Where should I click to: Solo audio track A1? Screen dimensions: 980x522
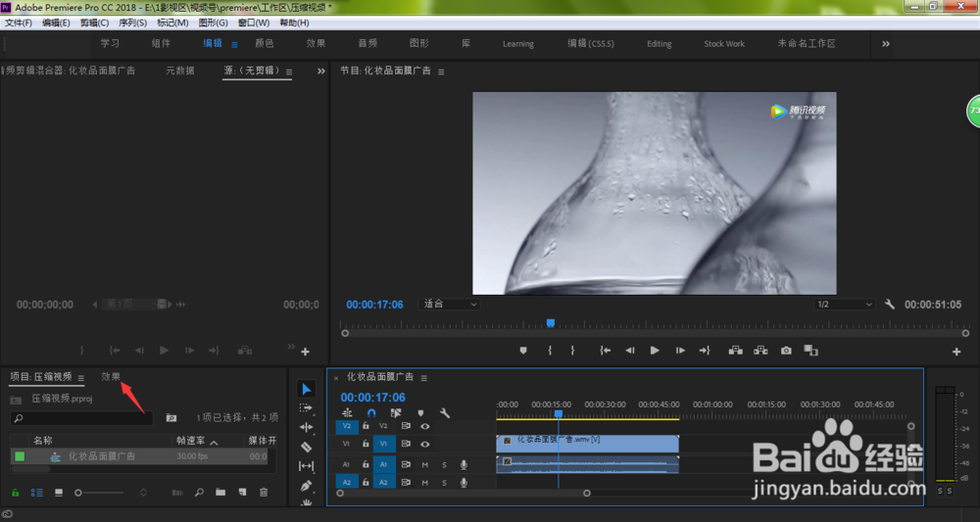pyautogui.click(x=444, y=464)
